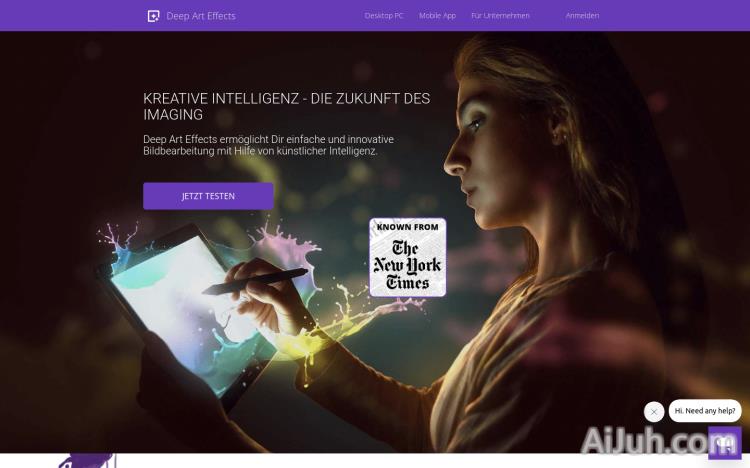Click the JETZT TESTEN button
The width and height of the screenshot is (750, 468).
click(208, 196)
